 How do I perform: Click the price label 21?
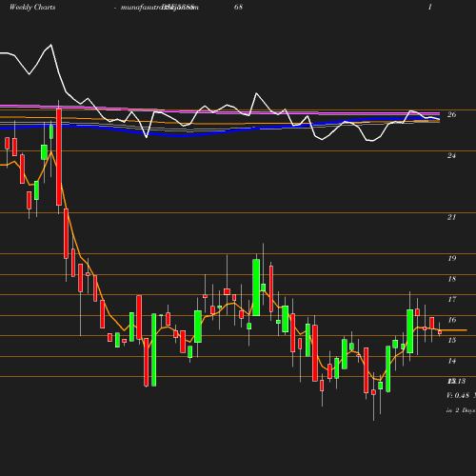coord(451,217)
